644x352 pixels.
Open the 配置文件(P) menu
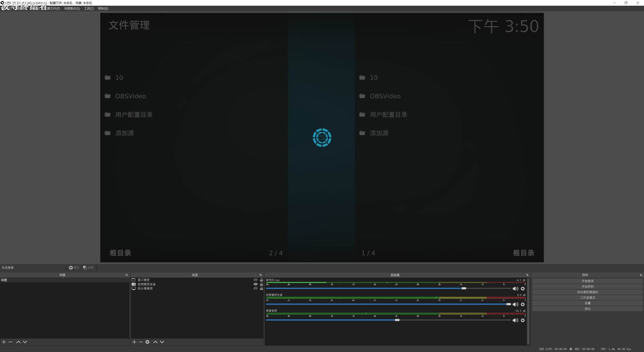click(53, 8)
